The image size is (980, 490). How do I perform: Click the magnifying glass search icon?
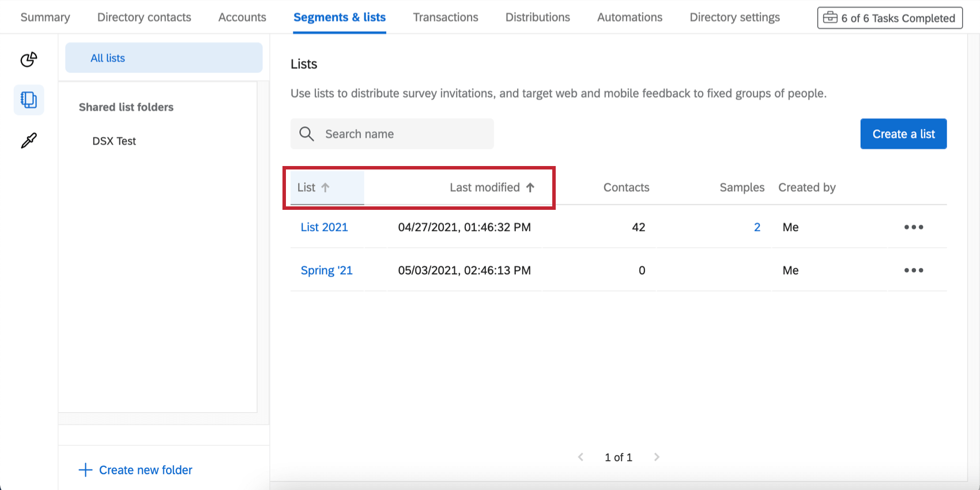pyautogui.click(x=307, y=134)
